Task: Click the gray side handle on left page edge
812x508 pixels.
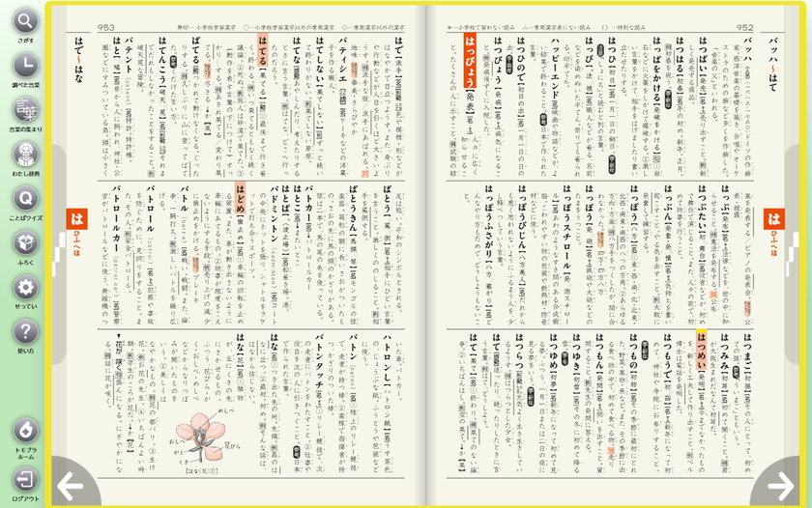Action: coord(58,255)
